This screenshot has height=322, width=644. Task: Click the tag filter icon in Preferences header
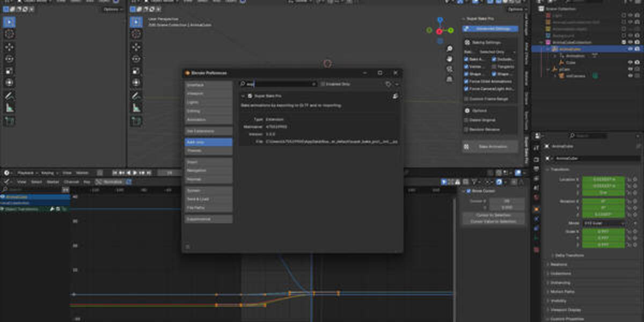[388, 84]
